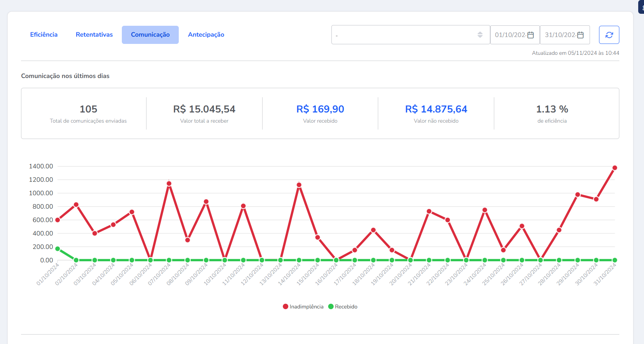Open the Retentativas tab
This screenshot has width=644, height=344.
pos(94,35)
